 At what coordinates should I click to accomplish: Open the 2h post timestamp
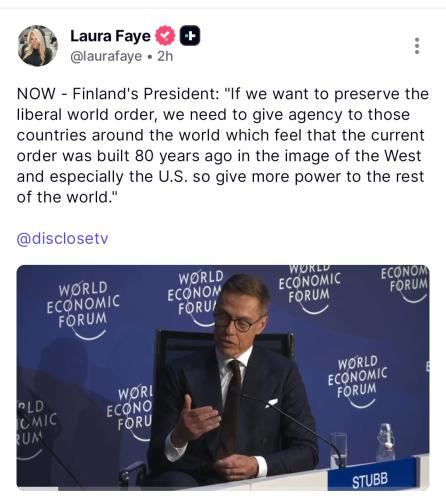(165, 56)
